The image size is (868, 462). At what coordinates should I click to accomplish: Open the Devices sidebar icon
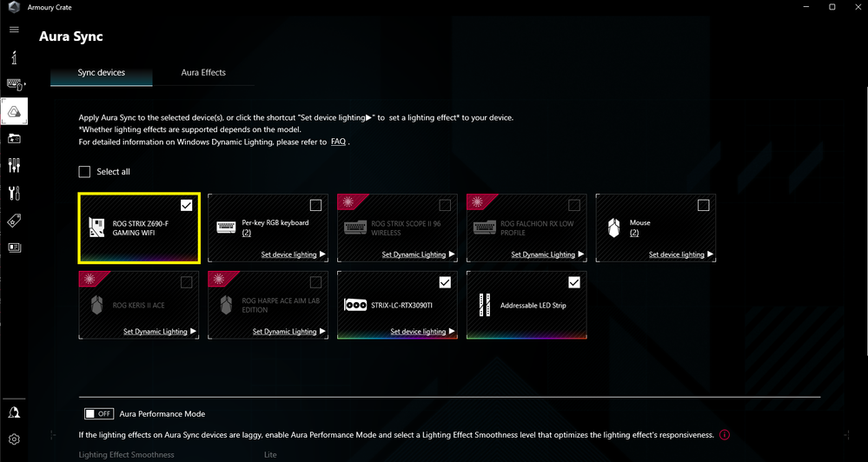(15, 84)
